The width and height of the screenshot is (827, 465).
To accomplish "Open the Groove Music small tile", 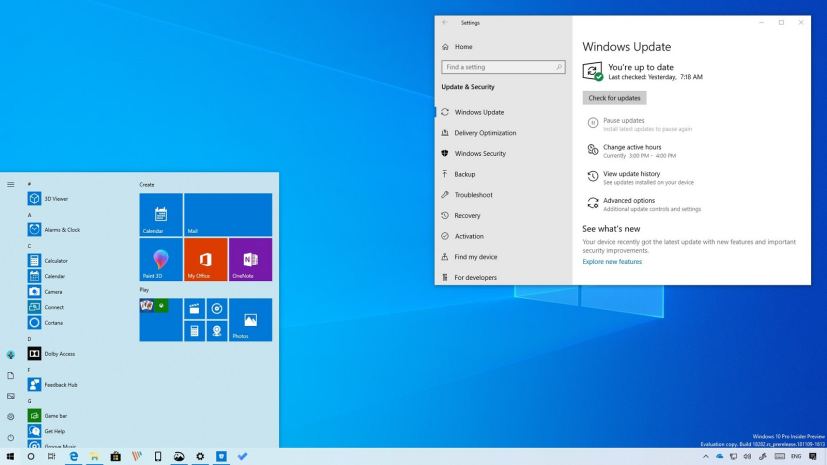I will [217, 309].
